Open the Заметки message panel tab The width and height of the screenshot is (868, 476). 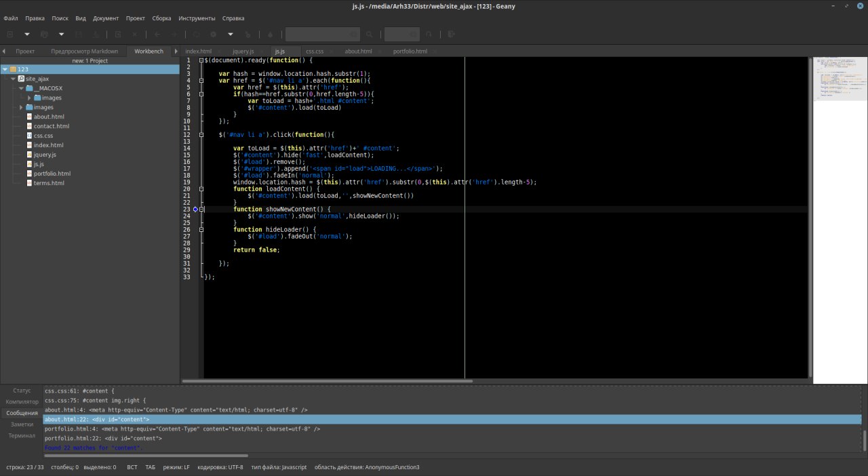tap(22, 424)
